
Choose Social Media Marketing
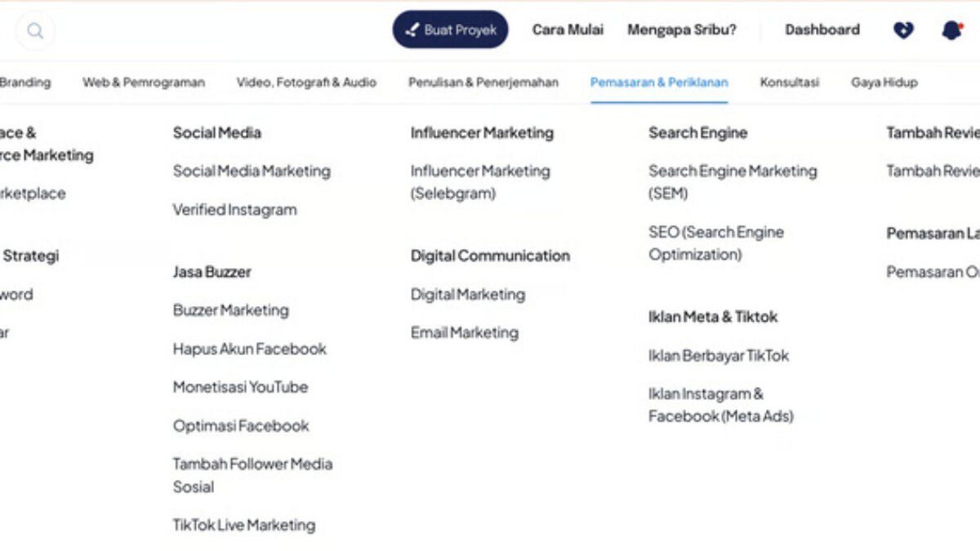pos(252,171)
